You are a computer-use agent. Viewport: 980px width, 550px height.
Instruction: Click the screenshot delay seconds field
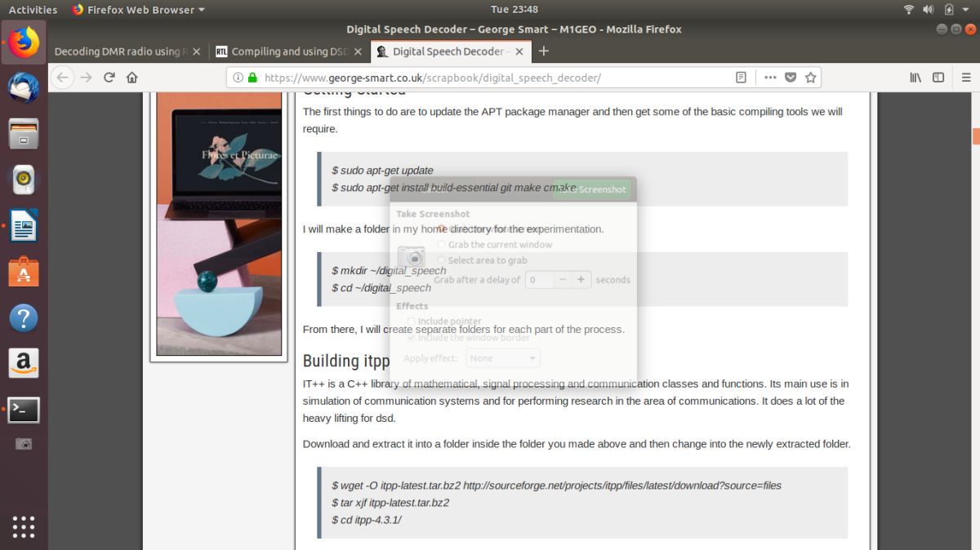(x=539, y=279)
